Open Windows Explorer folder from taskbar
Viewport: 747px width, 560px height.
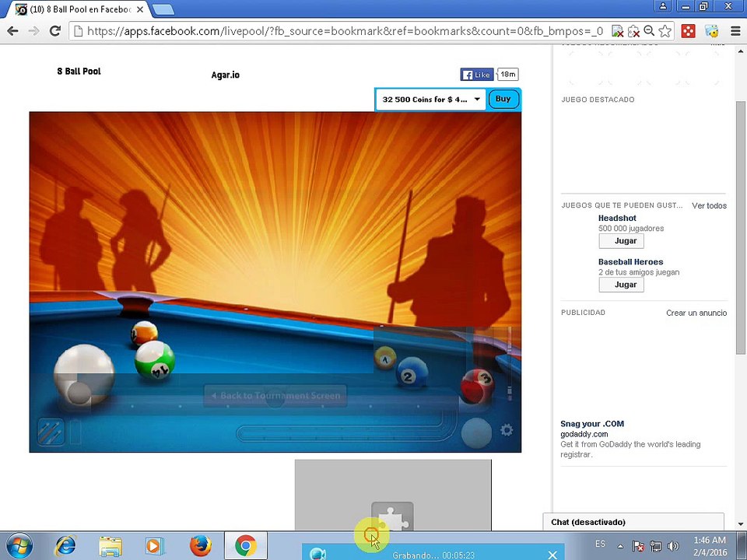pyautogui.click(x=110, y=546)
